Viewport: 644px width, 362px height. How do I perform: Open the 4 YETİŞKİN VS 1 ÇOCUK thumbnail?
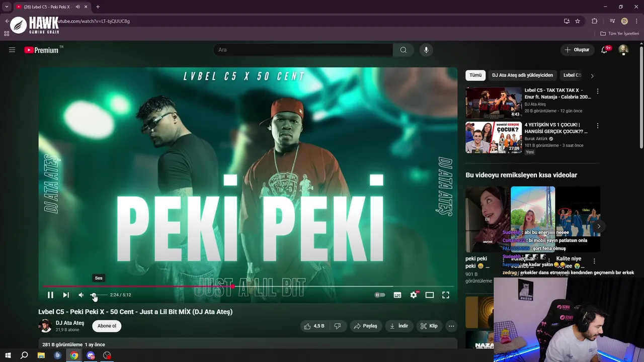pos(494,137)
